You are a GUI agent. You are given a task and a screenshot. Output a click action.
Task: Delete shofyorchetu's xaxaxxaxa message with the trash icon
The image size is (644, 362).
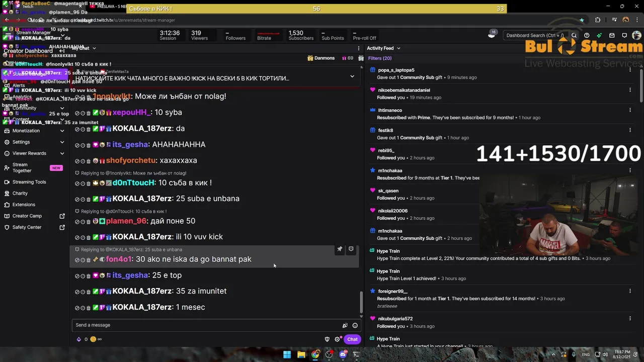coord(89,161)
